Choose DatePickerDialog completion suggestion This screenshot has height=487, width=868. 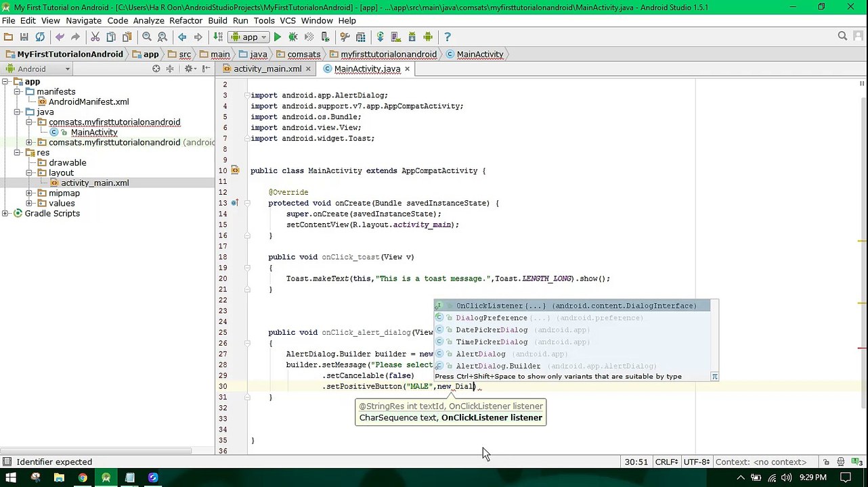pos(572,330)
